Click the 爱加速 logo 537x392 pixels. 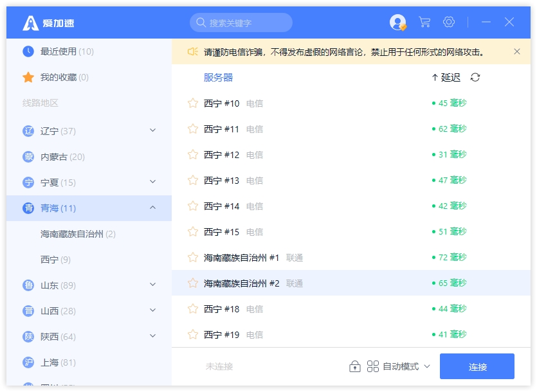(x=48, y=23)
